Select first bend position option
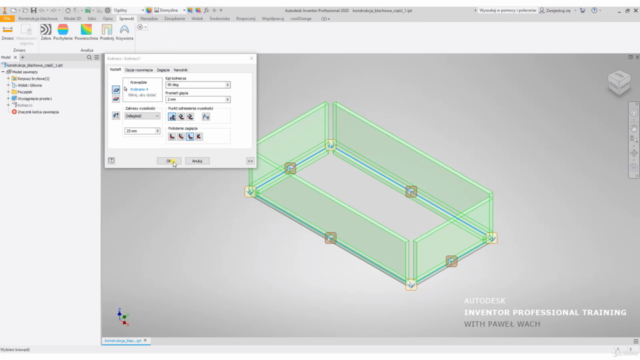 tap(172, 137)
